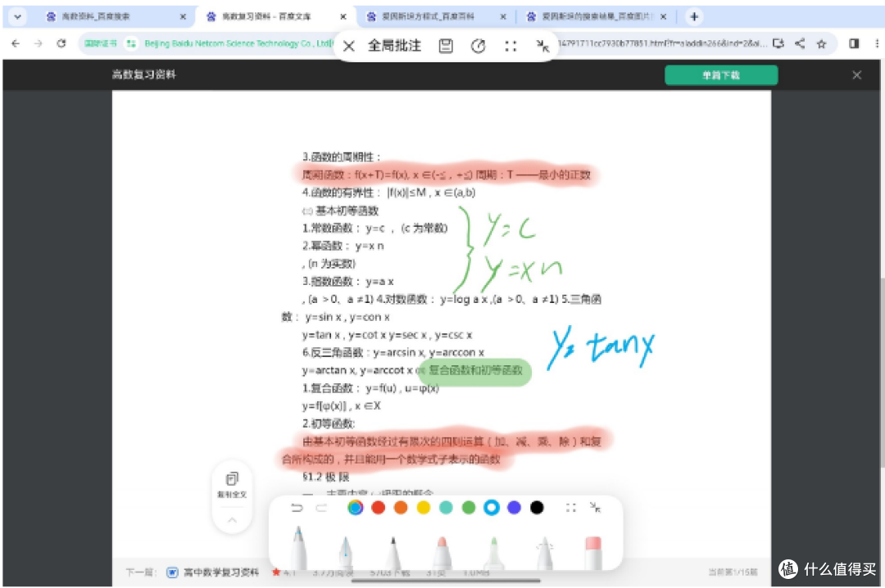
Task: Click the §1.2 极限 heading
Action: point(326,477)
